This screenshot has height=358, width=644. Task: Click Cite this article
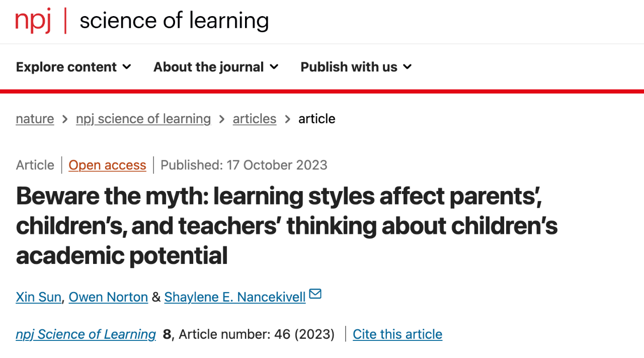click(x=397, y=334)
